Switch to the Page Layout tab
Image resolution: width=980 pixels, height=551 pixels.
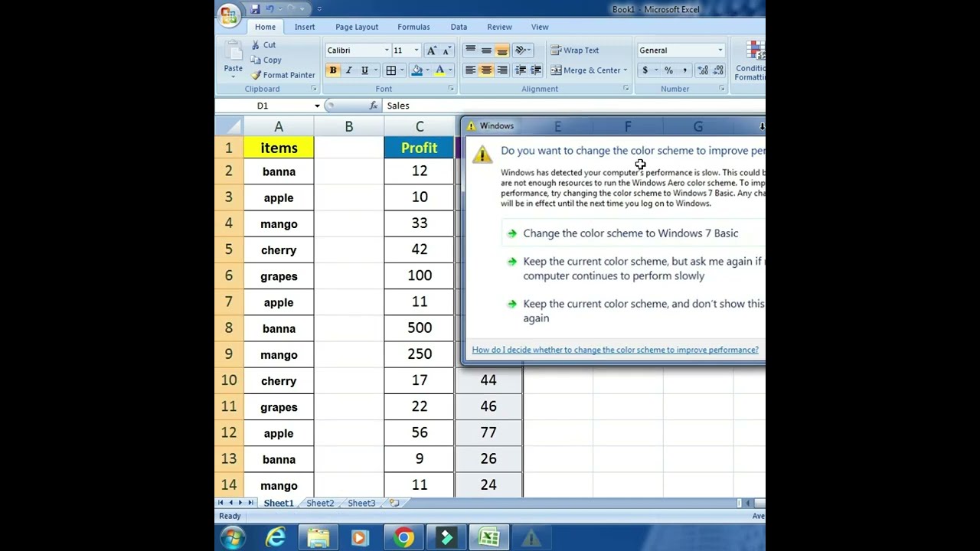[357, 27]
